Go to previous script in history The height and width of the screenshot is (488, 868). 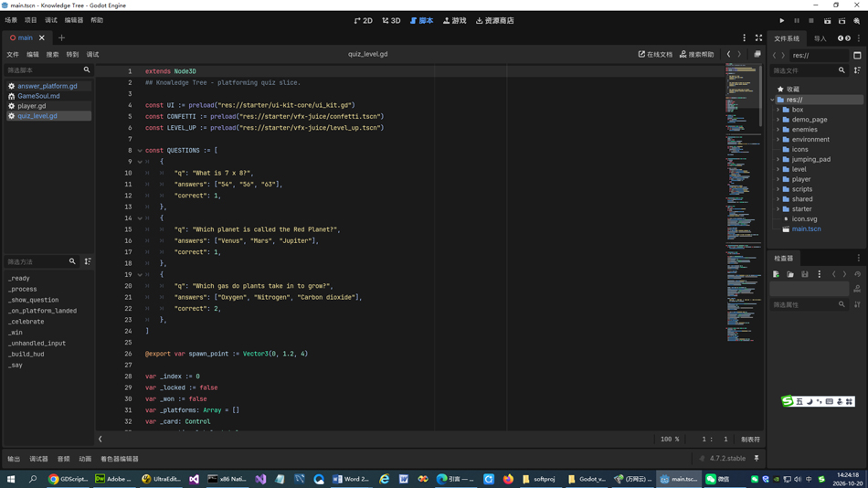coord(728,54)
